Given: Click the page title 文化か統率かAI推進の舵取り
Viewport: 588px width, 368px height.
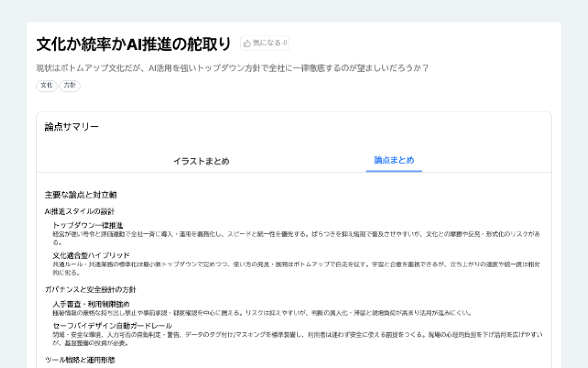Looking at the screenshot, I should point(134,44).
